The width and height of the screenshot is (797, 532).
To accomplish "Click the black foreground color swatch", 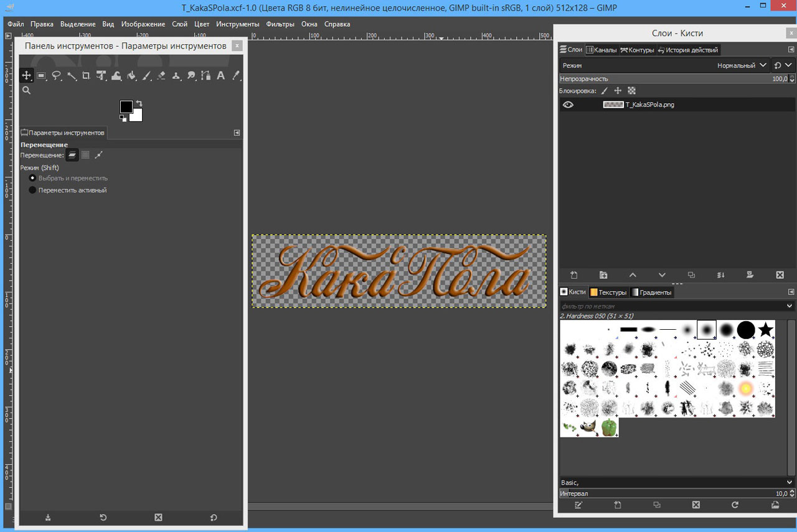I will pyautogui.click(x=126, y=107).
